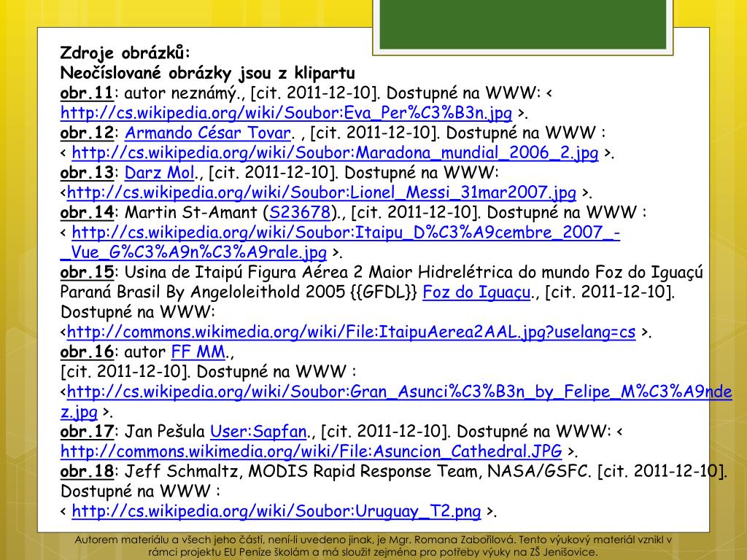Viewport: 747px width, 560px height.
Task: Click the label 'obr.12'
Action: coord(88,133)
